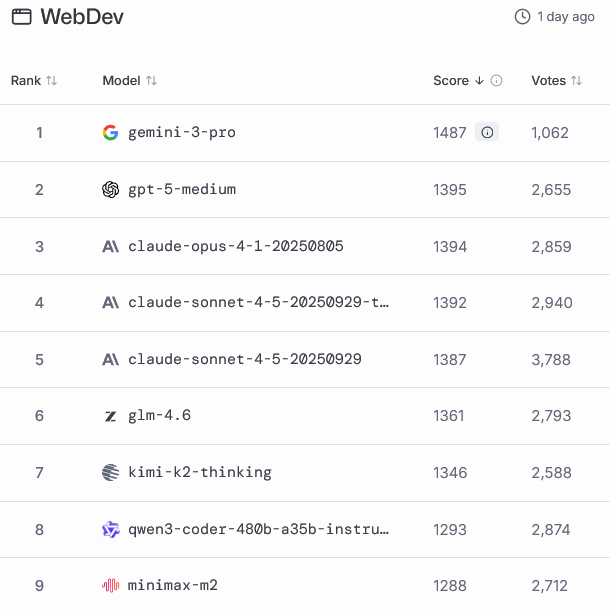Screen dimensions: 610x610
Task: Toggle Score descending sort arrow
Action: click(x=479, y=81)
